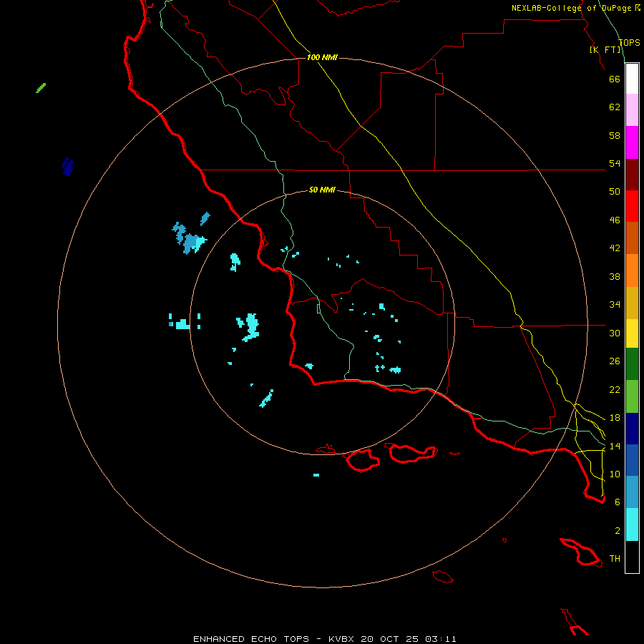
Task: Click the cyan legend swatch
Action: (x=632, y=525)
